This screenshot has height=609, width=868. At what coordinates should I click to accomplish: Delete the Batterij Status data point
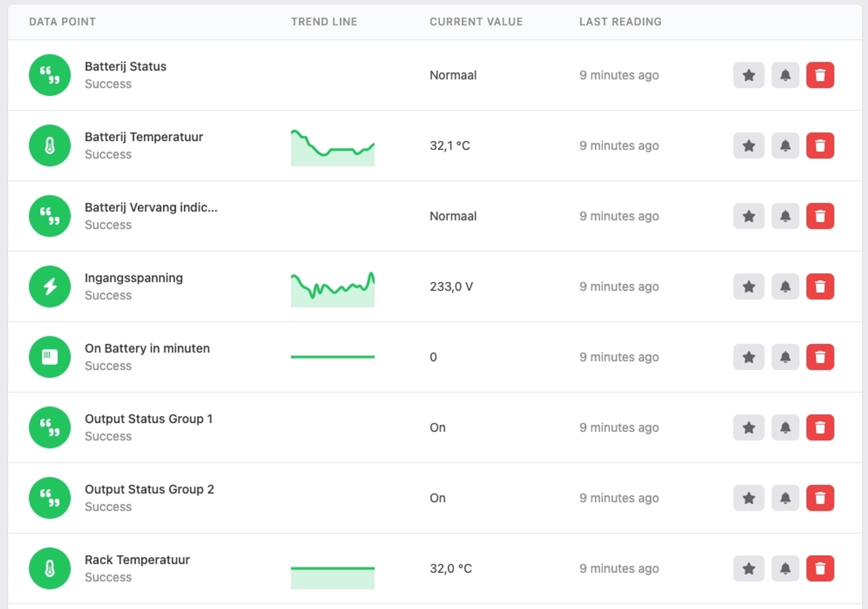[820, 75]
